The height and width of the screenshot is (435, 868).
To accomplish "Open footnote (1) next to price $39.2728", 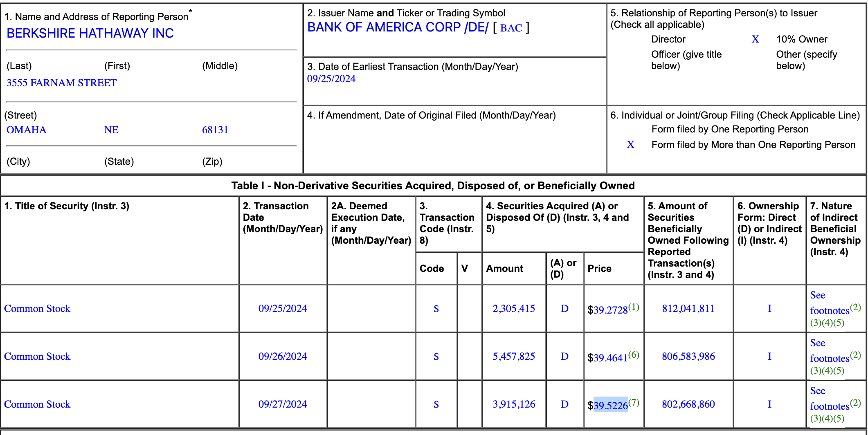I will click(634, 307).
